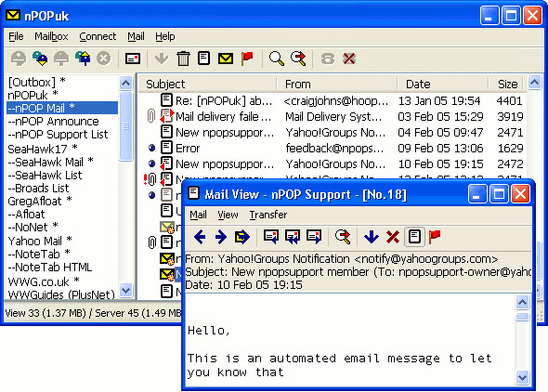Screen dimensions: 548x392
Task: Select the message dated 04 Feb 05 09:47
Action: click(332, 133)
